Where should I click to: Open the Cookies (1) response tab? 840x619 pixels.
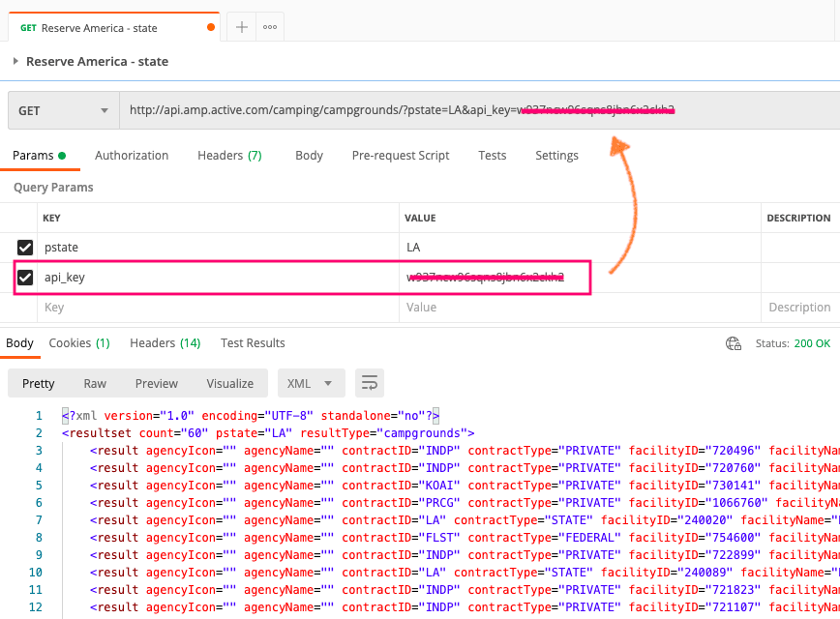click(79, 343)
